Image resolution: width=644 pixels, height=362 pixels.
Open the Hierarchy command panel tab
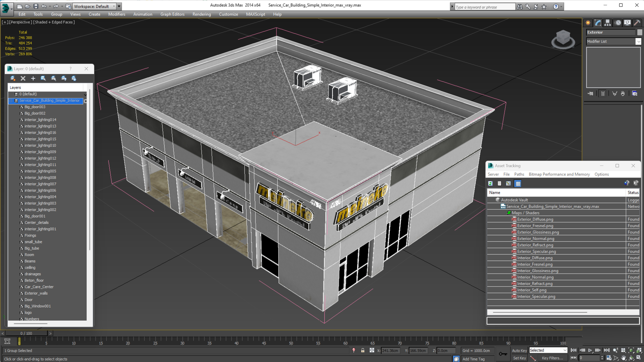click(607, 23)
